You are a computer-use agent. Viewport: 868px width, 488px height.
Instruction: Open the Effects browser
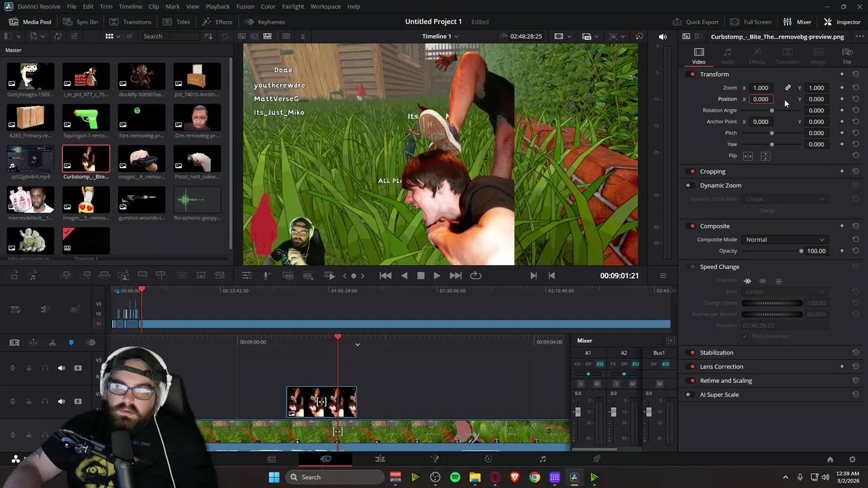[x=218, y=22]
